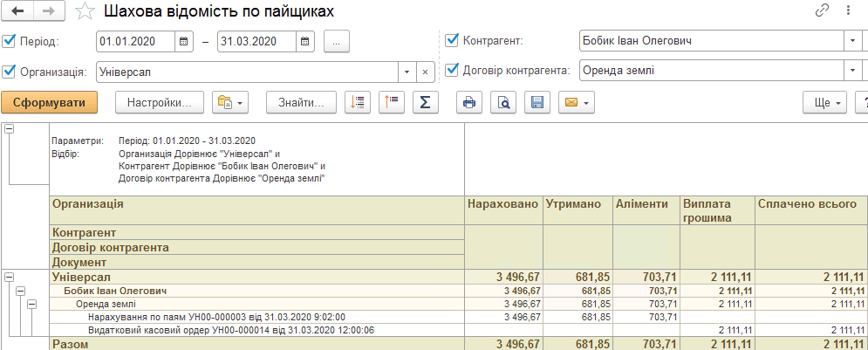Click the Контрагент field Бобик Іван Олегович
Viewport: 868px width, 350px height.
click(711, 41)
